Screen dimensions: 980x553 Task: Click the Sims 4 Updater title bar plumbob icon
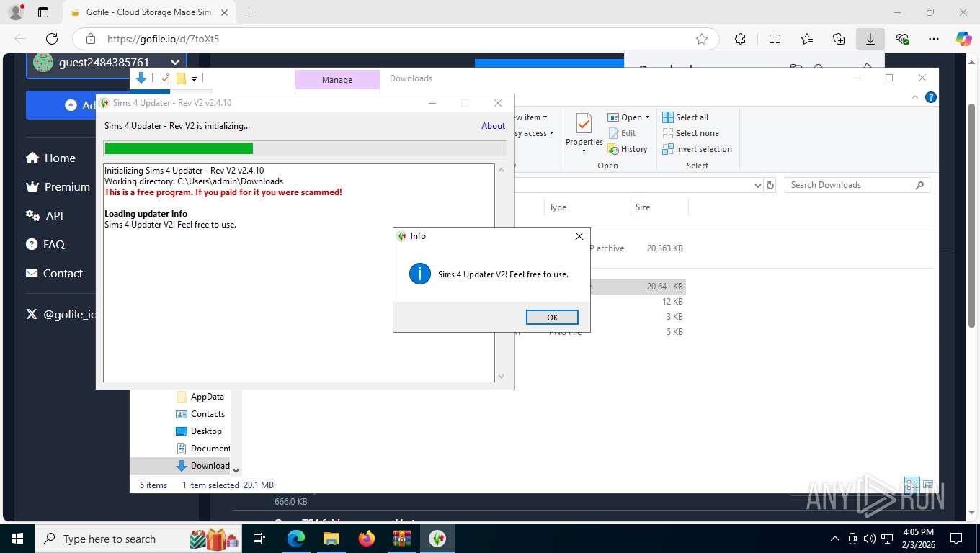coord(104,103)
